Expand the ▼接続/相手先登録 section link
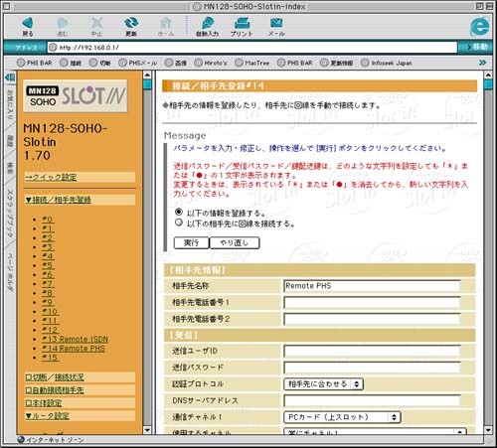Viewport: 497px width, 448px height. point(59,200)
